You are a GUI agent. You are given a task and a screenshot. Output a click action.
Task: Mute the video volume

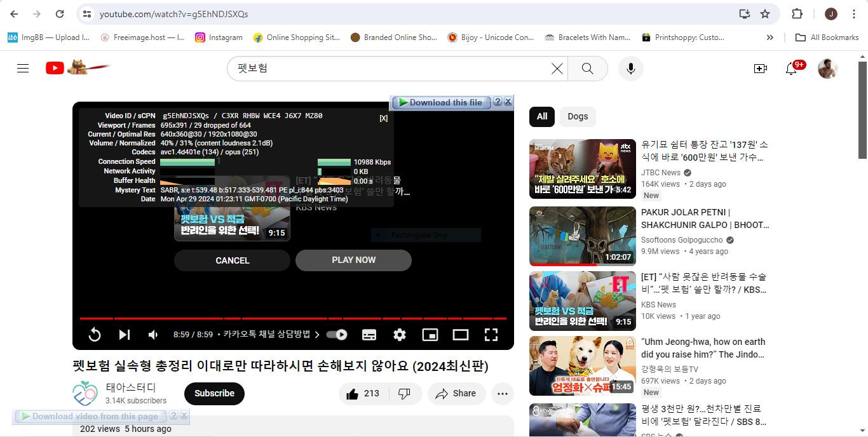pos(153,335)
